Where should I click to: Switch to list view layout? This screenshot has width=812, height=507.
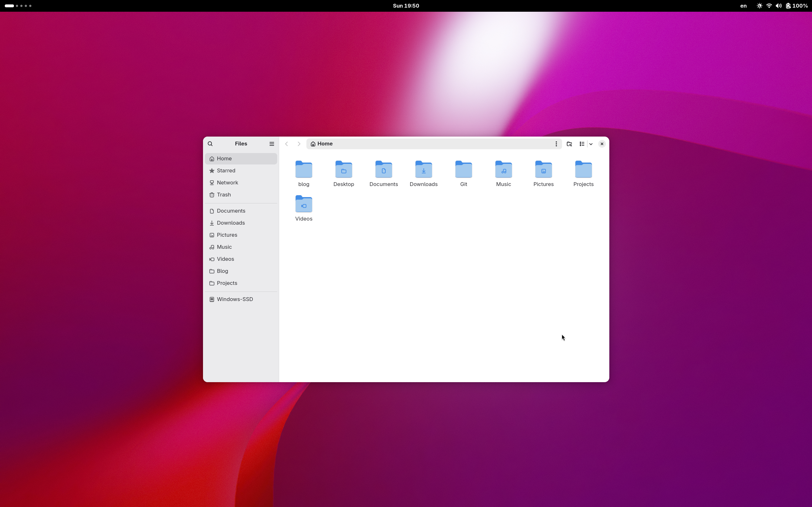(x=582, y=144)
